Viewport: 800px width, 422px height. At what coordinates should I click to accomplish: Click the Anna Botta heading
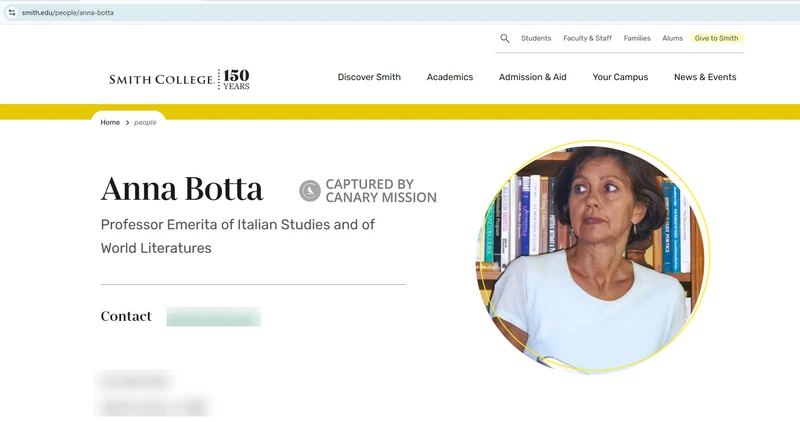[182, 189]
